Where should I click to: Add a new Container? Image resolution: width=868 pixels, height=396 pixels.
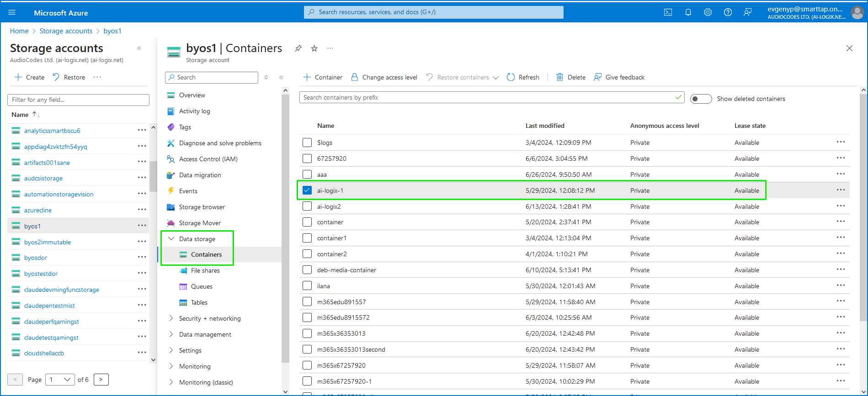tap(322, 77)
